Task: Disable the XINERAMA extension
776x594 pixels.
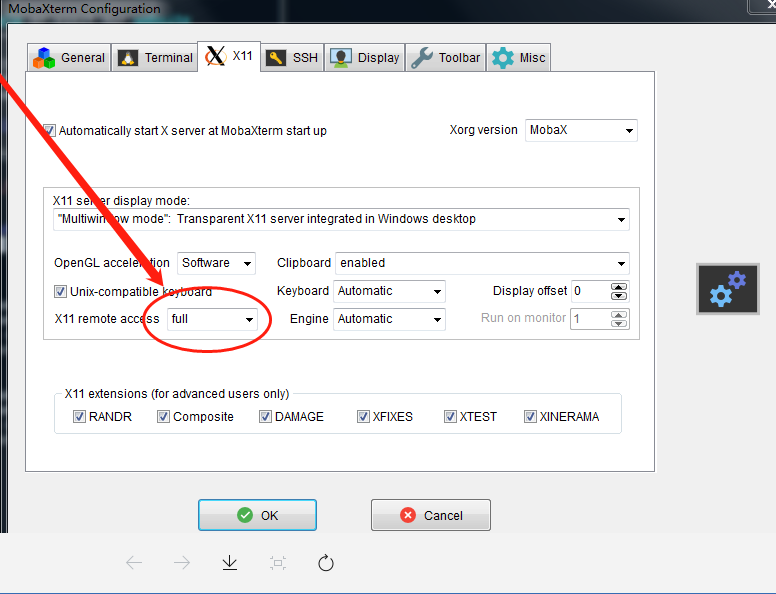Action: click(x=530, y=417)
